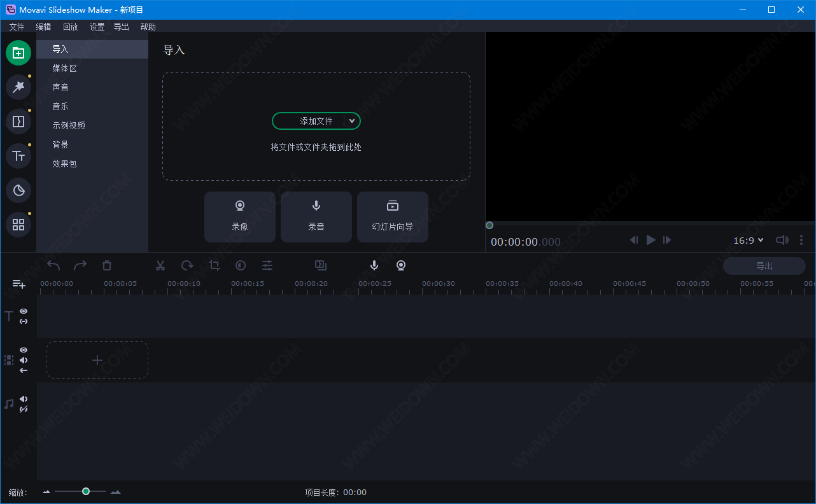Open the 设置 menu

click(97, 27)
